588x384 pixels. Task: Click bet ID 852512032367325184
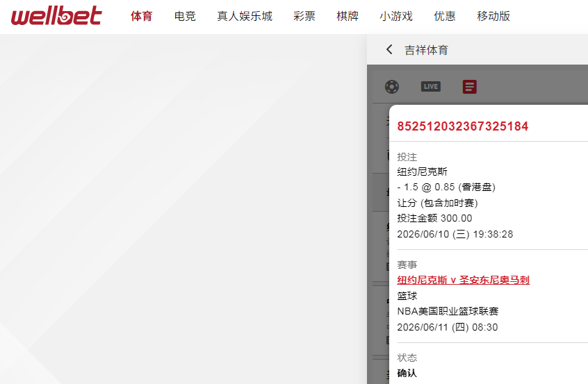pyautogui.click(x=463, y=126)
